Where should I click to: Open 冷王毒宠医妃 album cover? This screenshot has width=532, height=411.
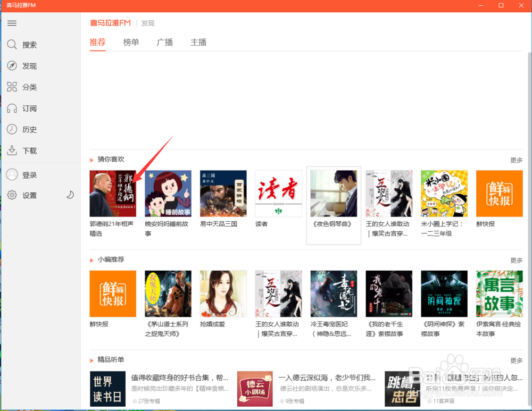(x=334, y=293)
